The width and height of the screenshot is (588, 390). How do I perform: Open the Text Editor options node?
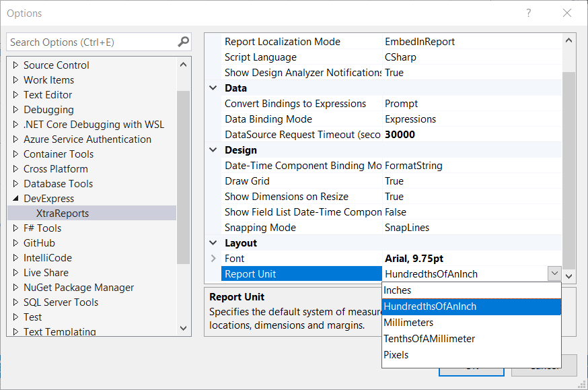(48, 95)
